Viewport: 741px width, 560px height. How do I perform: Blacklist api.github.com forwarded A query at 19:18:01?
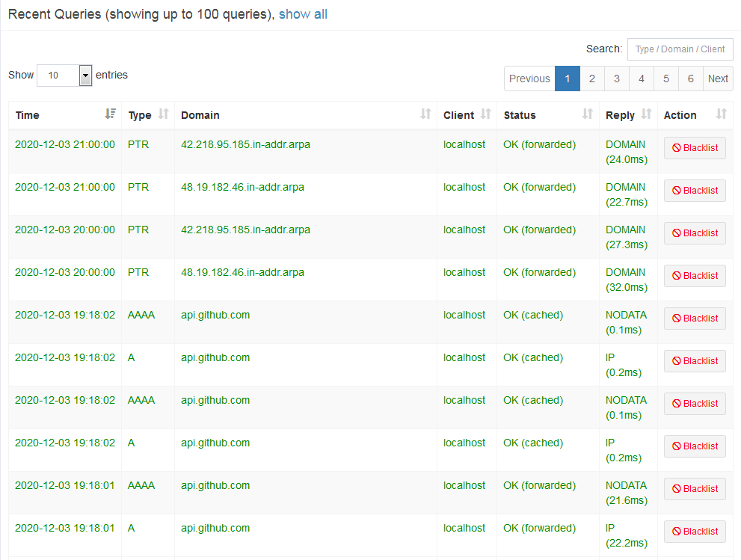tap(695, 531)
